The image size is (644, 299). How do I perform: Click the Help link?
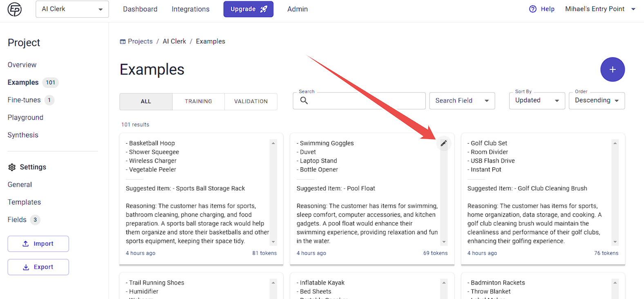(x=548, y=9)
